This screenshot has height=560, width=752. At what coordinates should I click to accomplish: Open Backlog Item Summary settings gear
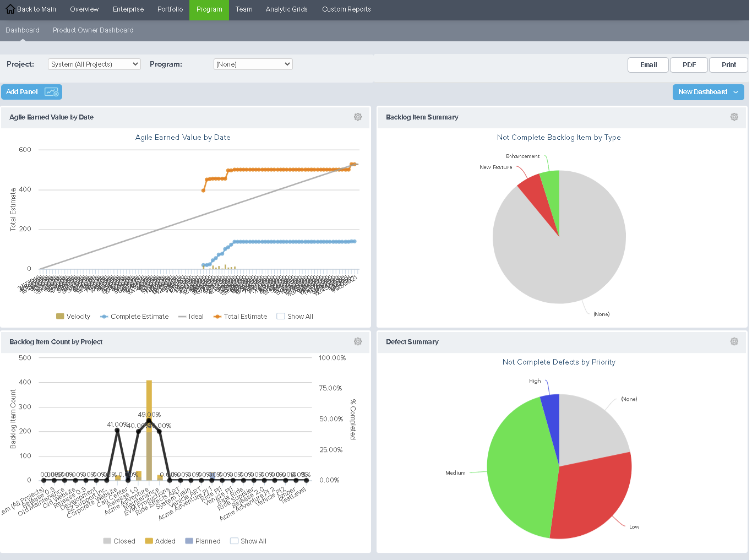coord(734,117)
